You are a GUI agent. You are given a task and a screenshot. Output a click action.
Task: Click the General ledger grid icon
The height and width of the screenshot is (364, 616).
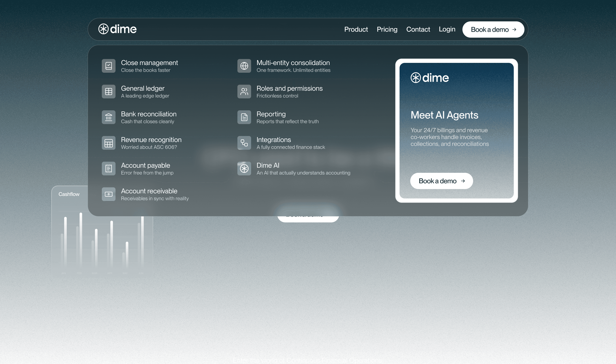(x=108, y=92)
